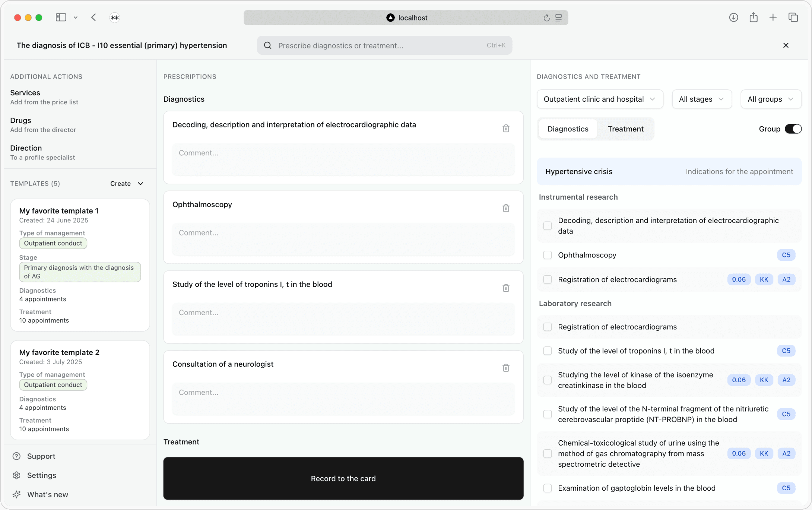Toggle the Group switch off

[x=793, y=129]
